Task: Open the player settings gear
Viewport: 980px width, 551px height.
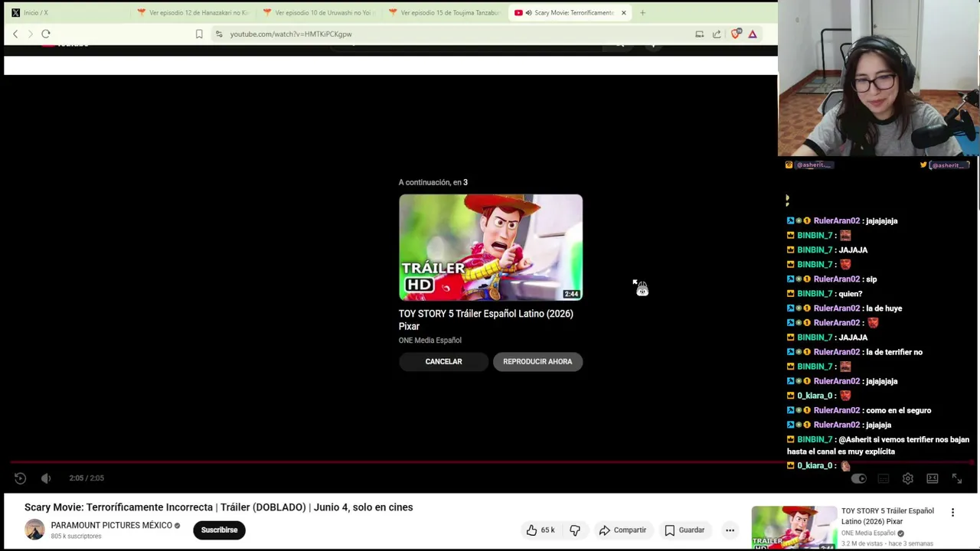Action: point(908,478)
